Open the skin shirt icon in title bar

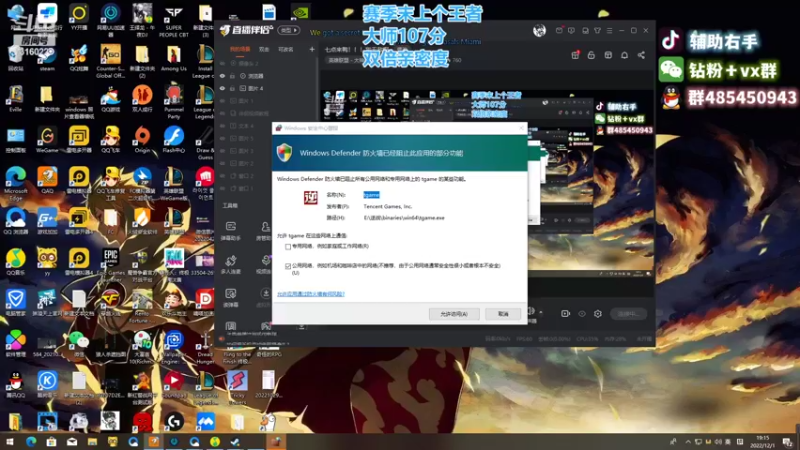tap(597, 31)
